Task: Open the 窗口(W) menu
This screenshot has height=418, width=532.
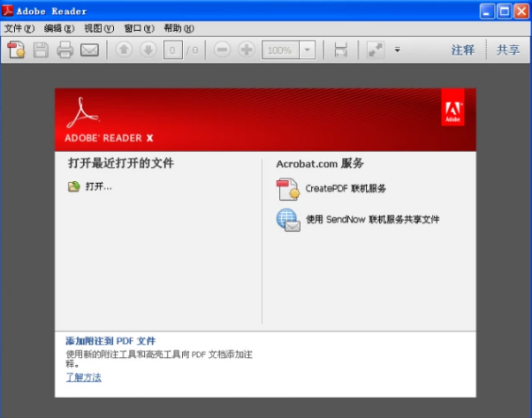Action: tap(139, 28)
